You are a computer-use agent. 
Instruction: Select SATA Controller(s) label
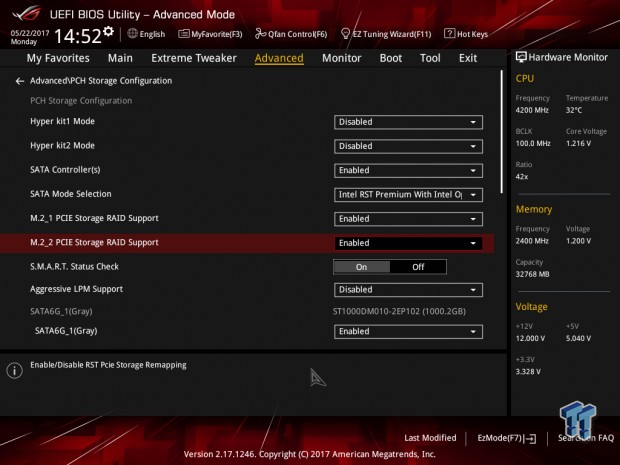pyautogui.click(x=65, y=170)
